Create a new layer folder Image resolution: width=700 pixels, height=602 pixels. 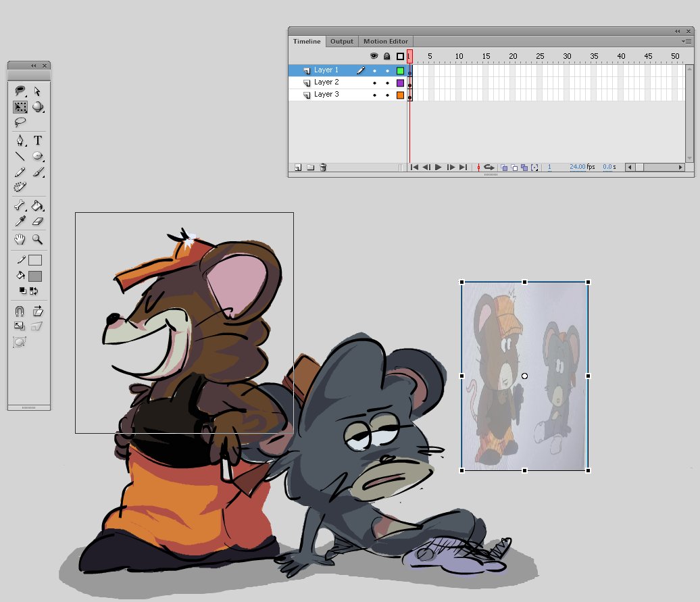click(311, 168)
